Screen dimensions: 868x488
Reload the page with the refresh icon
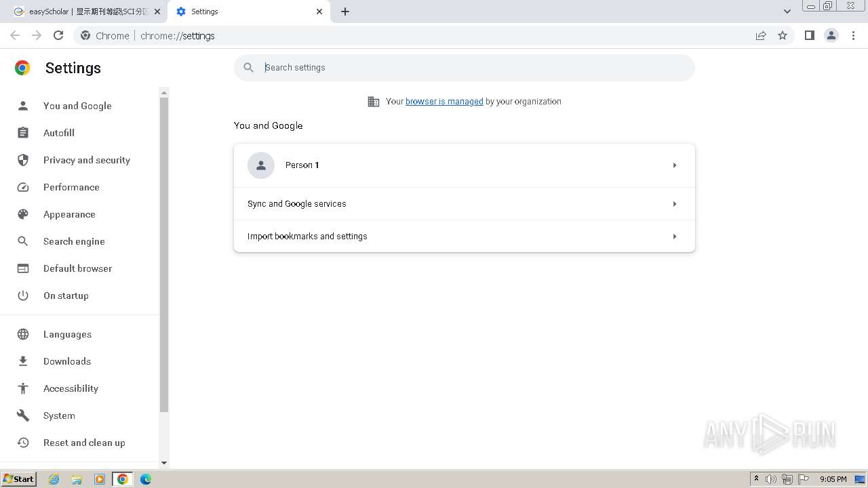coord(58,35)
